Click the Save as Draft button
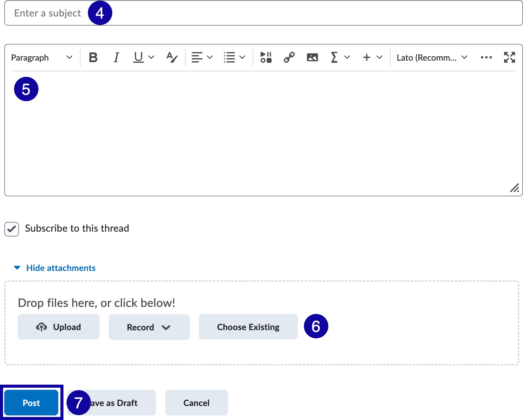This screenshot has width=523, height=420. tap(112, 403)
